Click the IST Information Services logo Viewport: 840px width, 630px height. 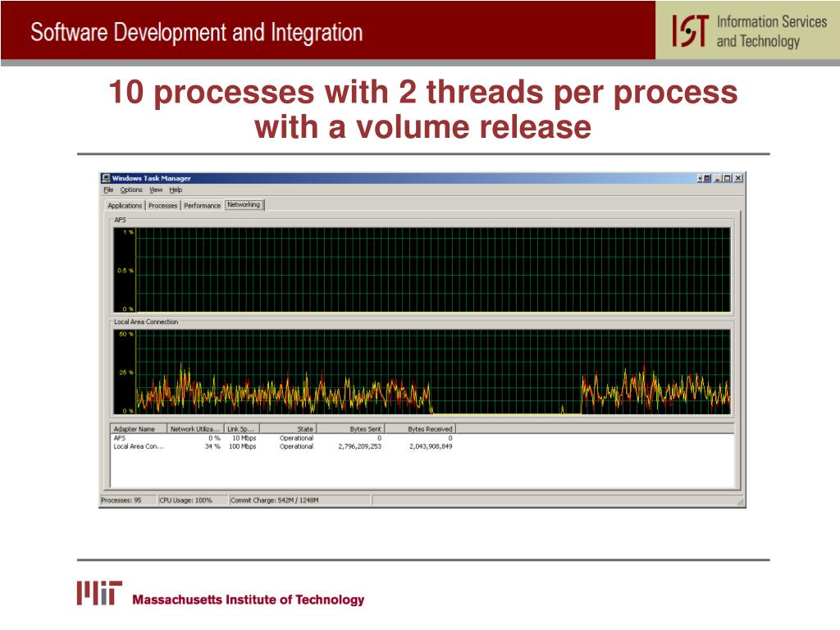tap(747, 30)
